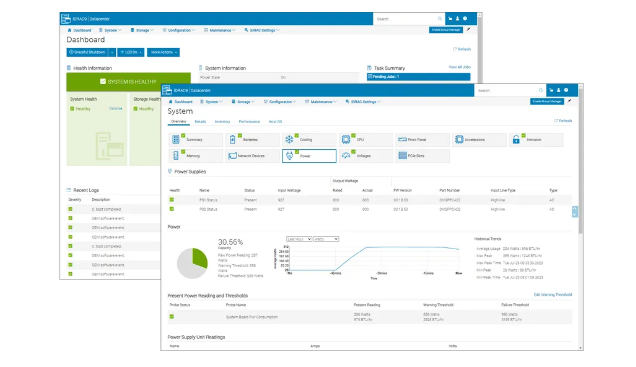The image size is (636, 367).
Task: Open the Cooling snowflake tile
Action: pos(309,140)
